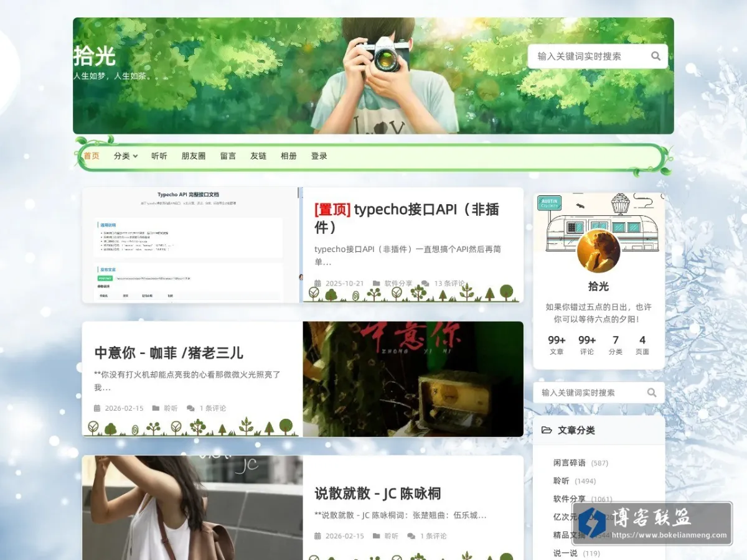Open the 拾光 profile avatar
The width and height of the screenshot is (747, 560).
coord(598,251)
